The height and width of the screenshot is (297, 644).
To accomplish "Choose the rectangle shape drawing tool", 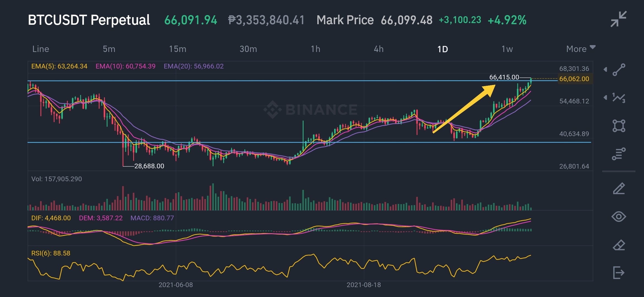I will 619,126.
